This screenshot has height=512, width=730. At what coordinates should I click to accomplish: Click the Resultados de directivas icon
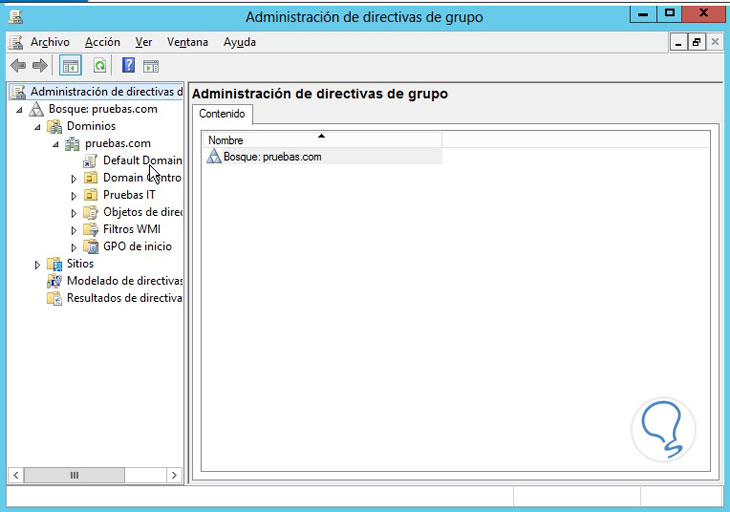(x=54, y=298)
